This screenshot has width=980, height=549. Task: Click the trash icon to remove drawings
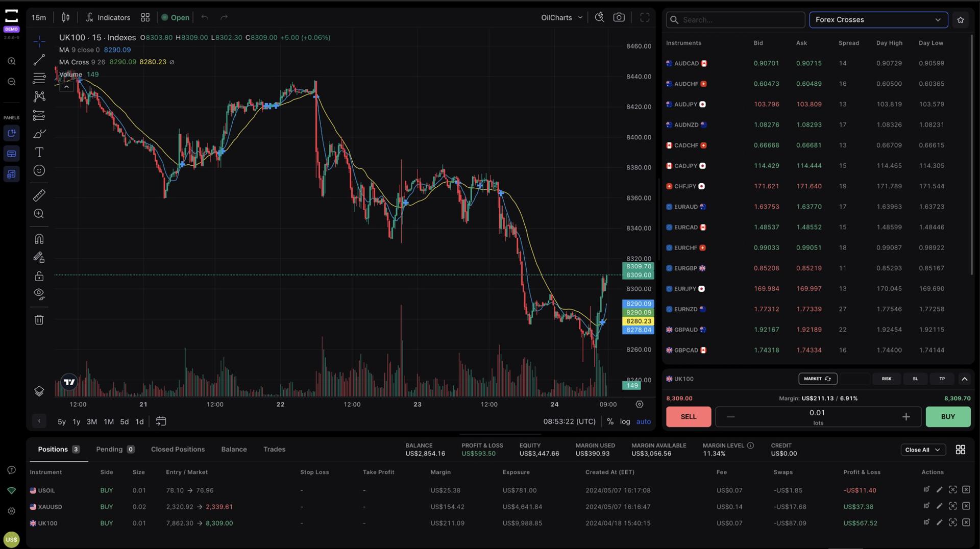tap(39, 320)
